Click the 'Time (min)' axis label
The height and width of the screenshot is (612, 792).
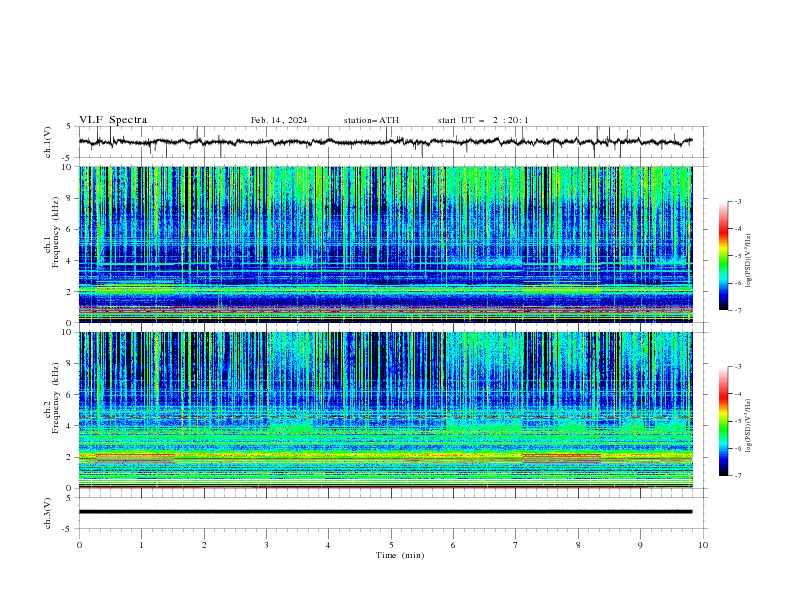(400, 555)
